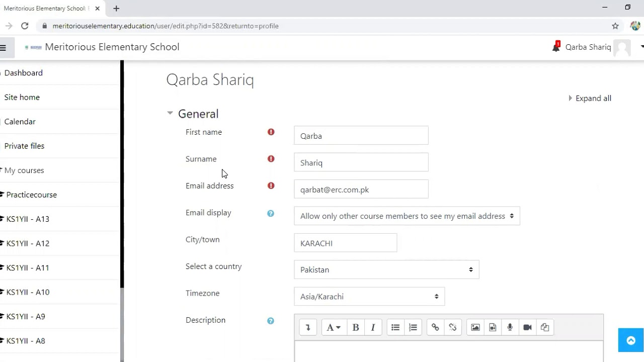Insert an unordered bullet list
The image size is (644, 362).
coord(395,327)
